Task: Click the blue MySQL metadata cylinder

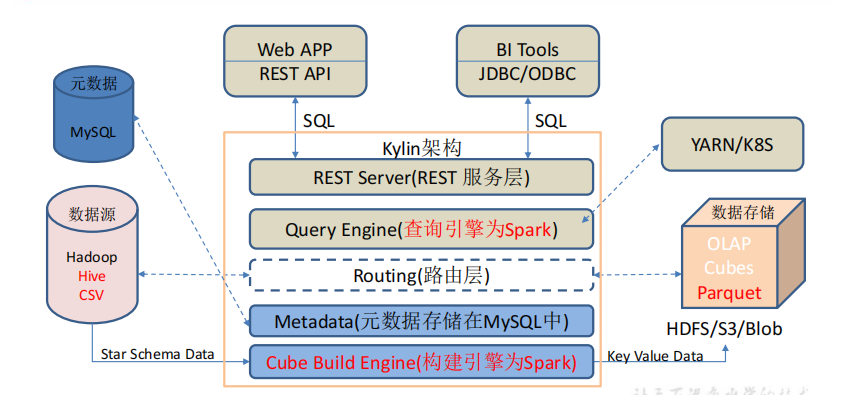Action: pos(94,114)
